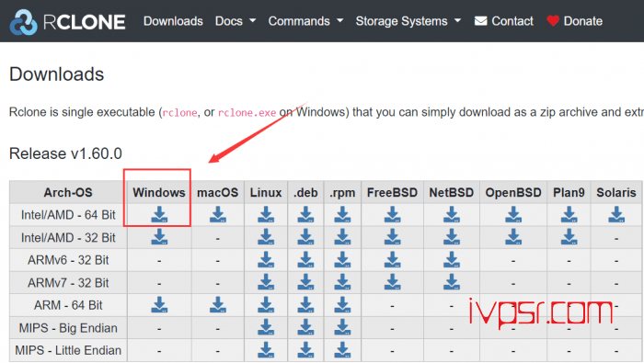Viewport: 644px width, 363px height.
Task: Download Windows ARM 64 Bit build
Action: point(159,305)
